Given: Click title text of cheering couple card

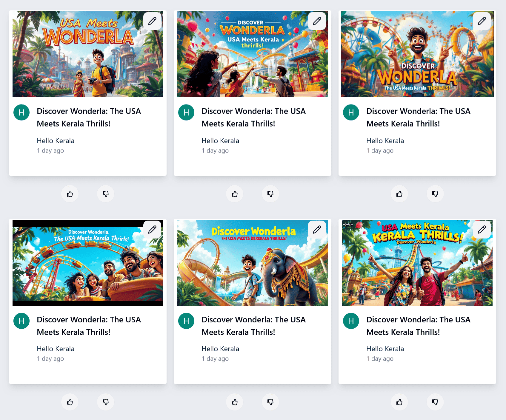Looking at the screenshot, I should pos(419,326).
